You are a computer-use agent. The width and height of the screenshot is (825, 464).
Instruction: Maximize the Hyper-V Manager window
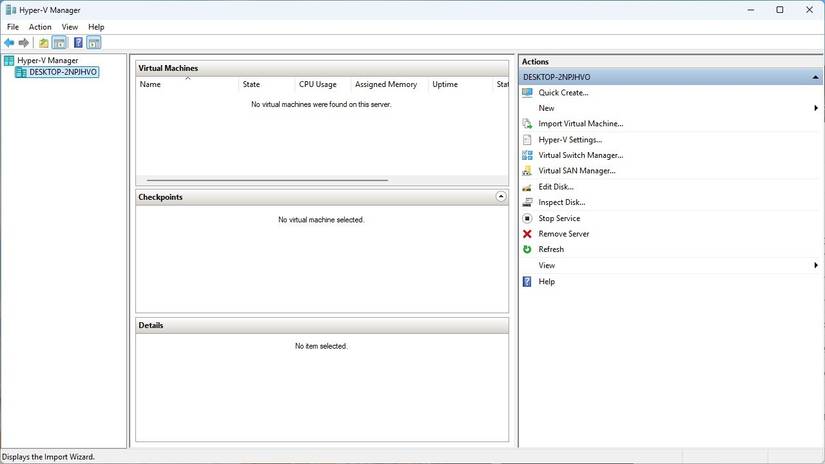780,9
